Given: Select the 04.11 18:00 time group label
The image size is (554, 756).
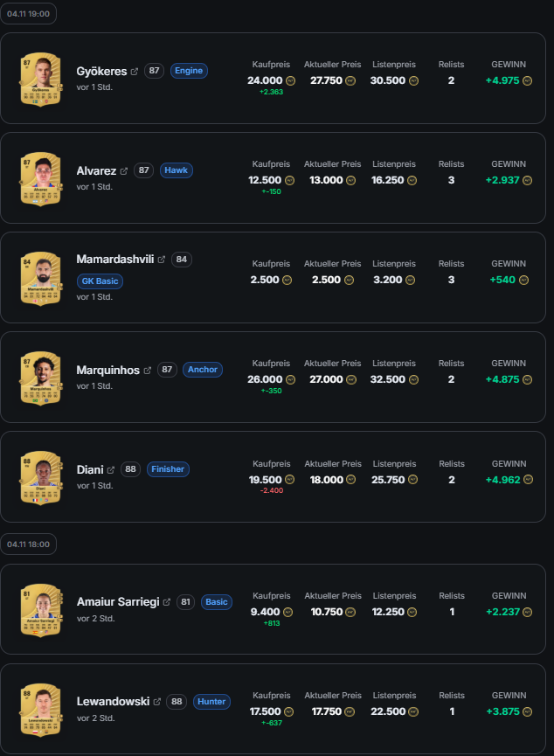Looking at the screenshot, I should 29,544.
